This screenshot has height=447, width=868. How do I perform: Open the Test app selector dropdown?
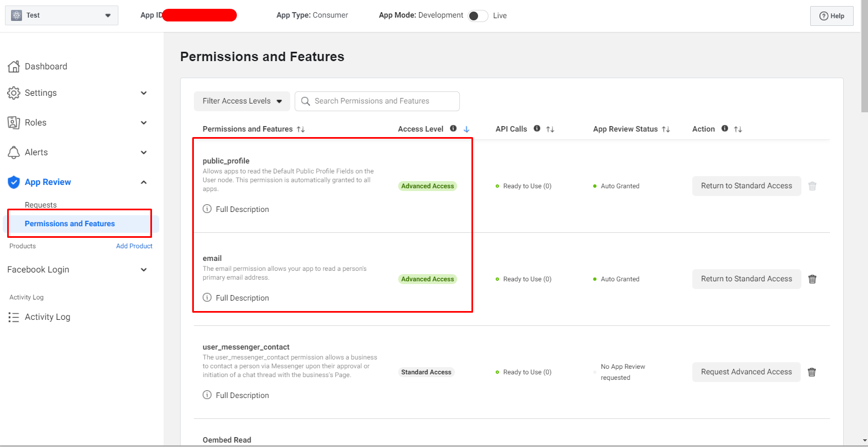tap(62, 15)
